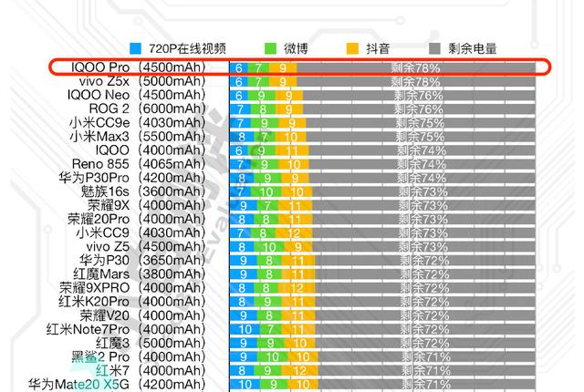Click the 华为P30 (3650mAh) row label
Image resolution: width=584 pixels, height=392 pixels.
142,260
